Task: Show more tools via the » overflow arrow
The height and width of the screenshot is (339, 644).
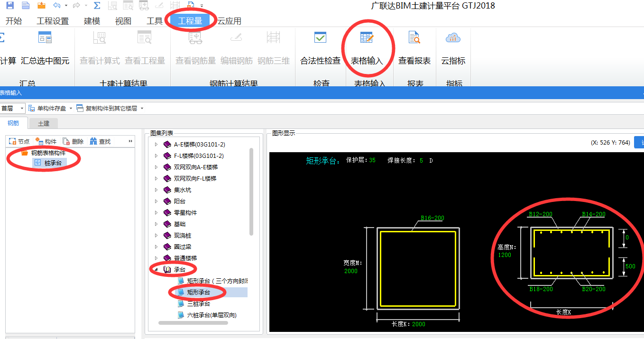Action: pos(131,141)
